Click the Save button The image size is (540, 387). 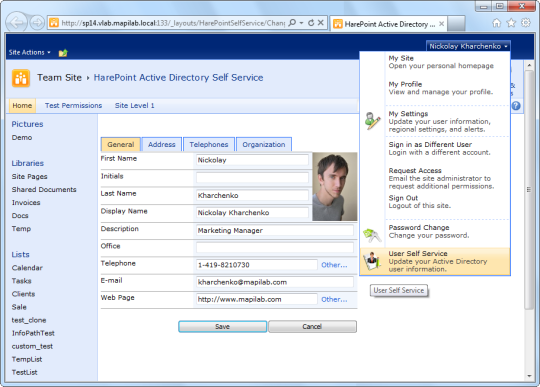click(x=222, y=326)
